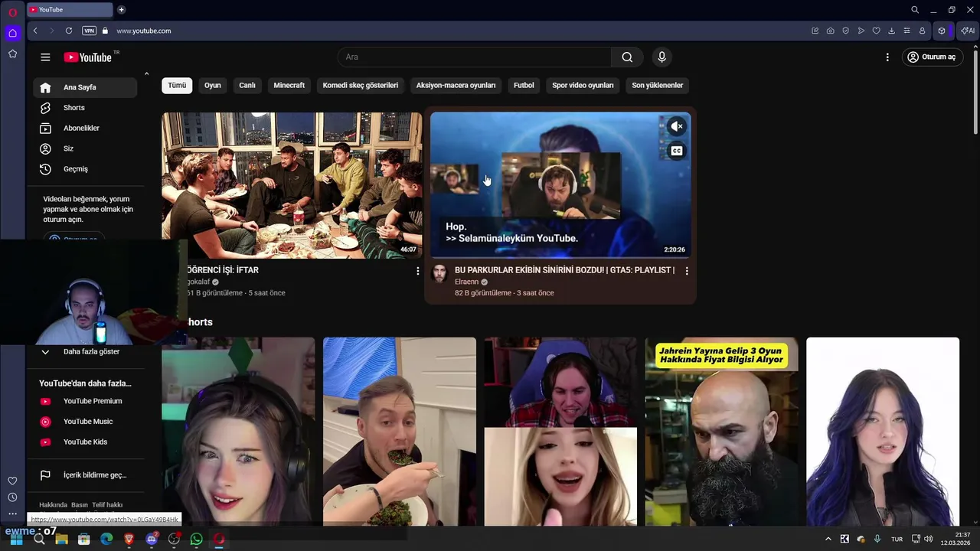The width and height of the screenshot is (980, 551).
Task: Open Opera AI assistant button
Action: 968,31
